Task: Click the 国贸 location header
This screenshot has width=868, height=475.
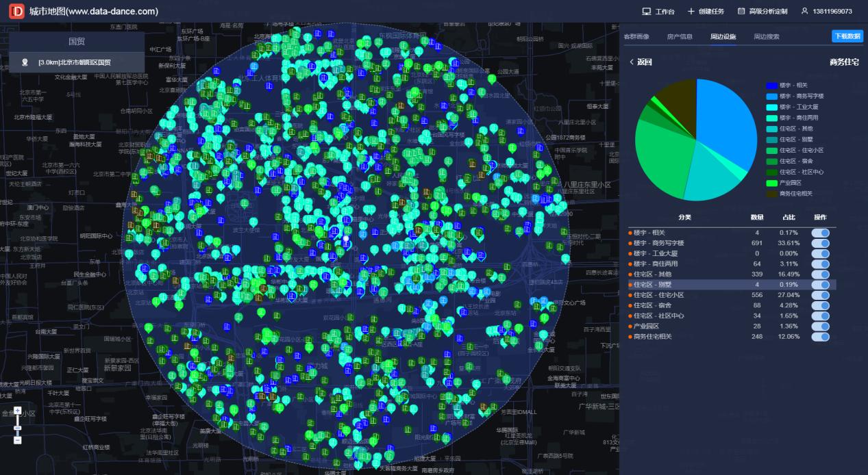Action: 77,42
